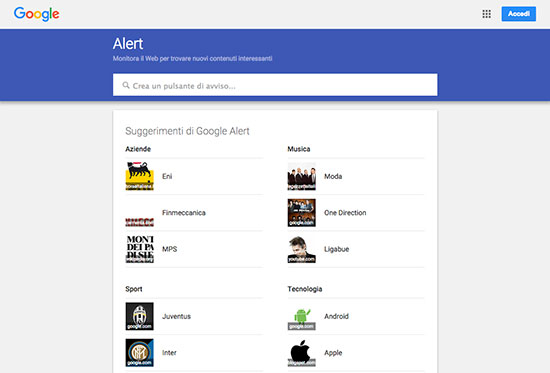Click the Ligabue photo thumbnail

302,249
